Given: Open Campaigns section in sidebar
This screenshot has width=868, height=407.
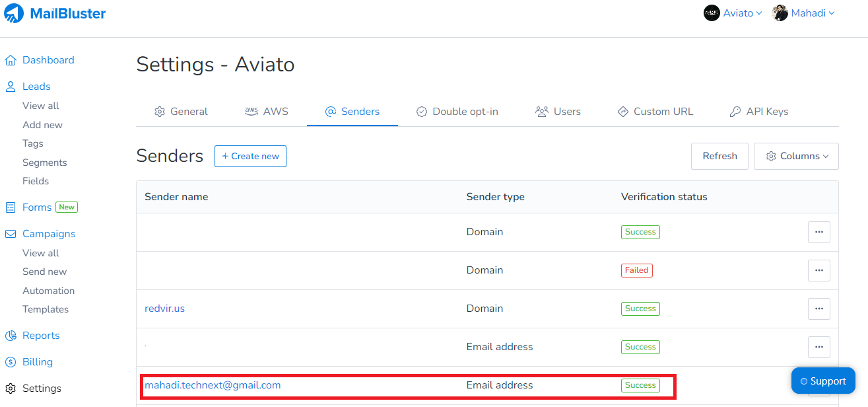Looking at the screenshot, I should [49, 234].
